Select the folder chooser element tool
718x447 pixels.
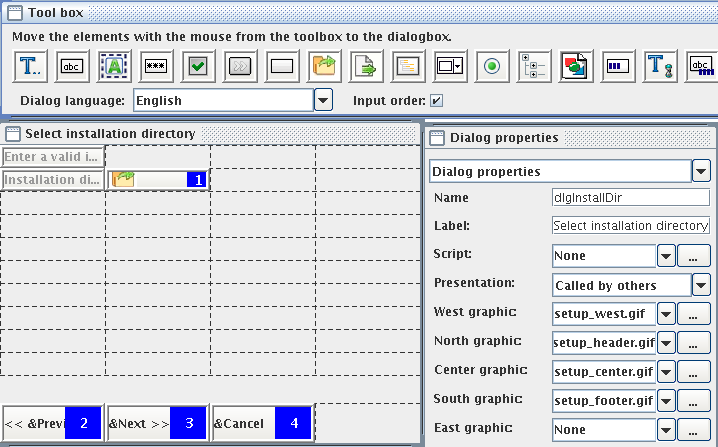click(323, 67)
